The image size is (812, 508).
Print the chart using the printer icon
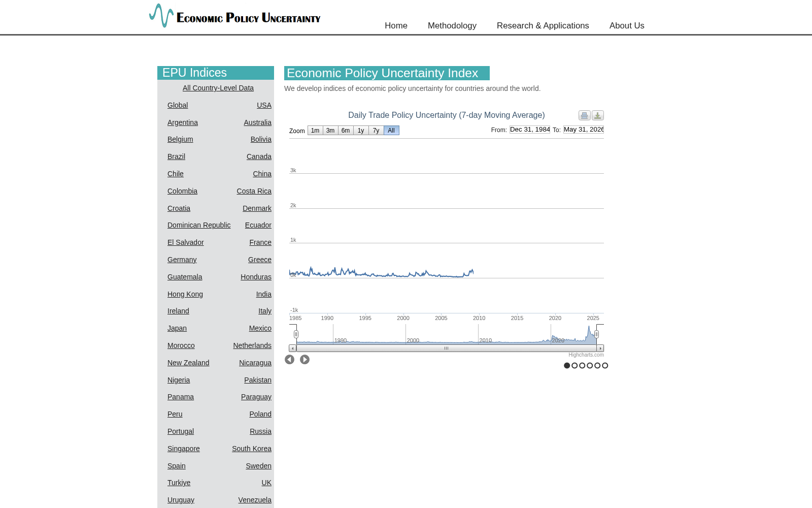point(584,115)
